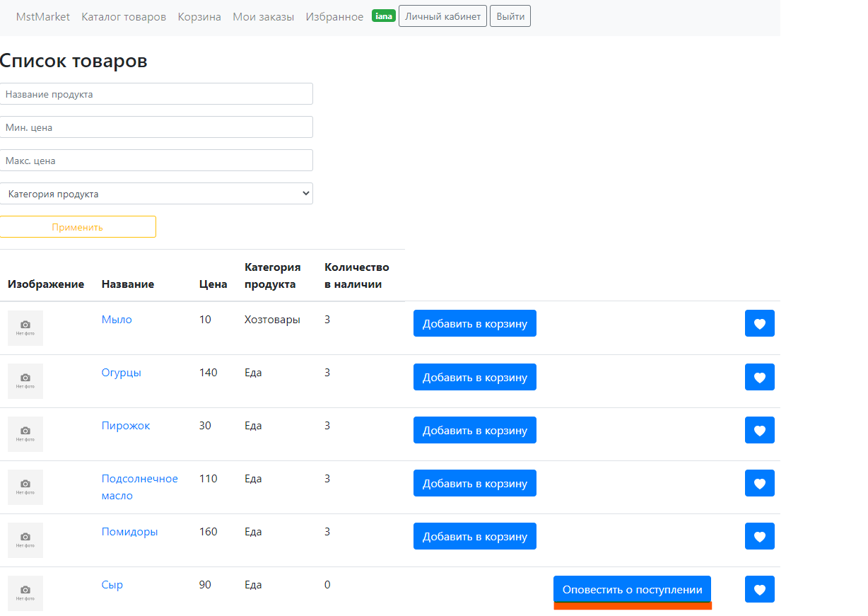Click the Выйти logout button
The height and width of the screenshot is (616, 868).
click(x=510, y=16)
